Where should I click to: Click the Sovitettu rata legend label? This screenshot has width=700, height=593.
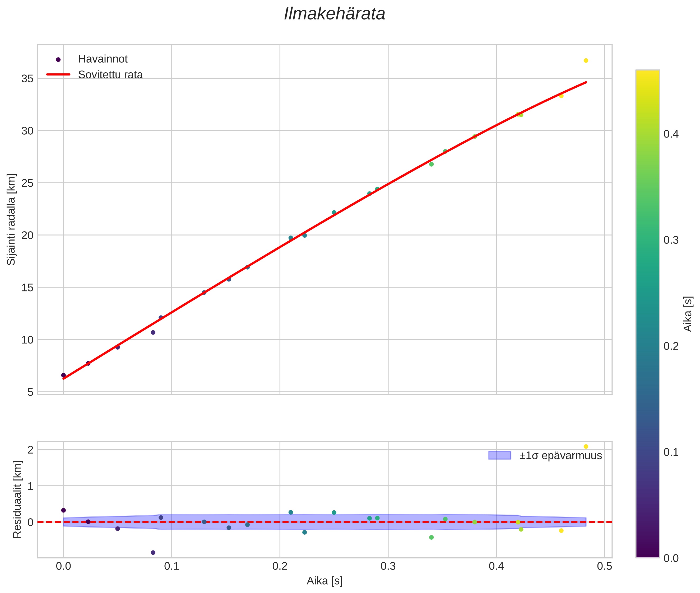pos(110,75)
